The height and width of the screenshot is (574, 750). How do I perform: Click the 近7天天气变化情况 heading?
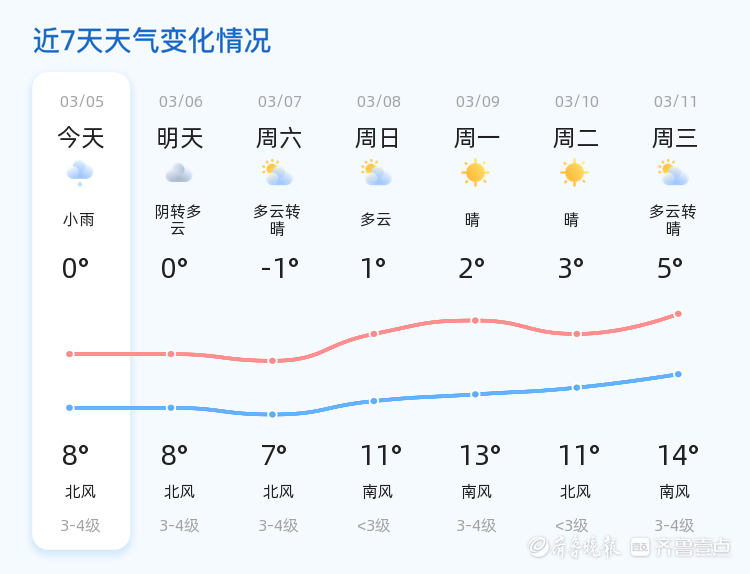tap(152, 41)
